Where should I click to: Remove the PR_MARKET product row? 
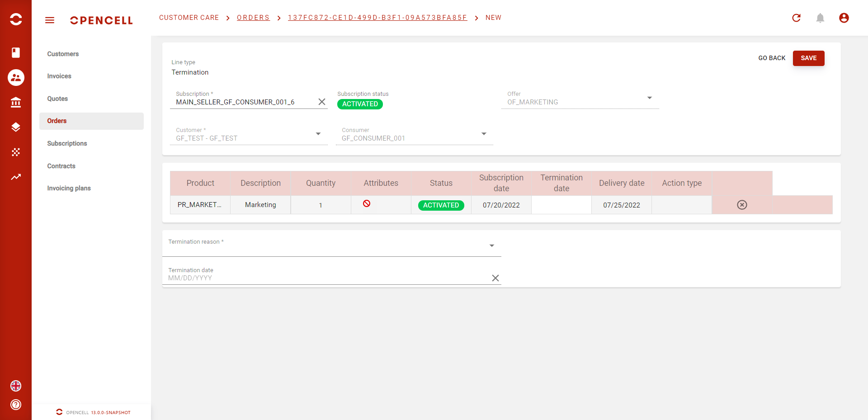coord(742,205)
